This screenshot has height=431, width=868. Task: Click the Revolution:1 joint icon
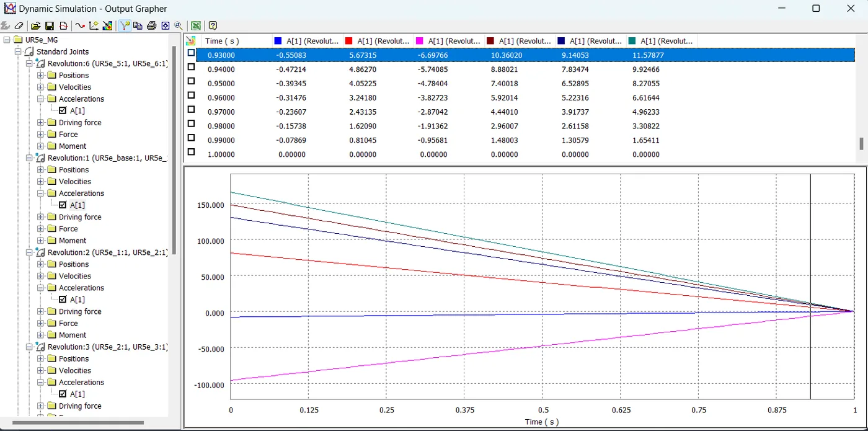coord(41,158)
